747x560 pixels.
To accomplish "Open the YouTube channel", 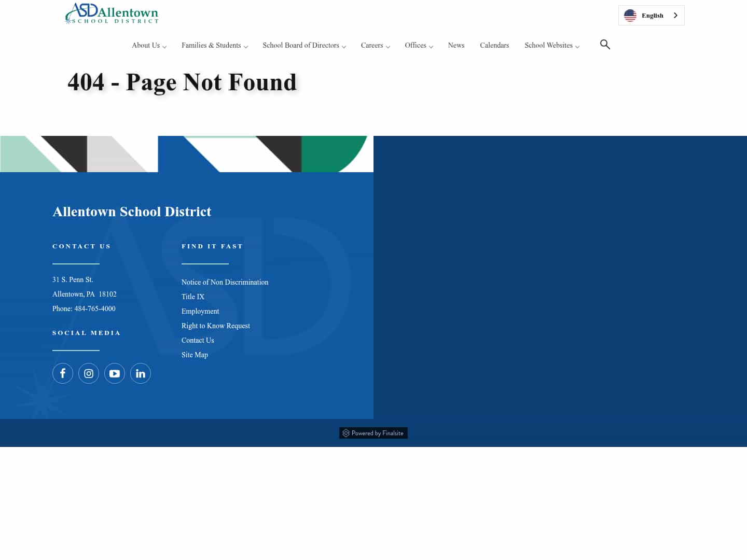I will (115, 373).
